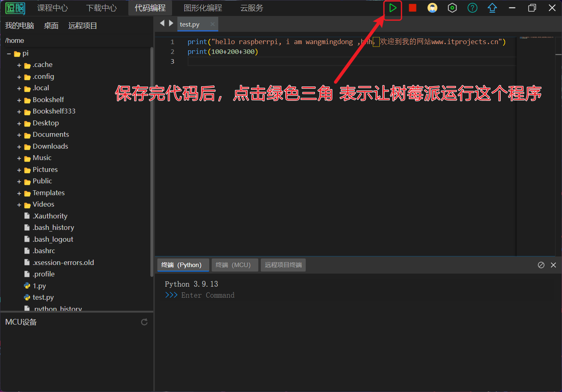Click the Python 3.9.13 terminal text
This screenshot has height=392, width=562.
tap(191, 284)
